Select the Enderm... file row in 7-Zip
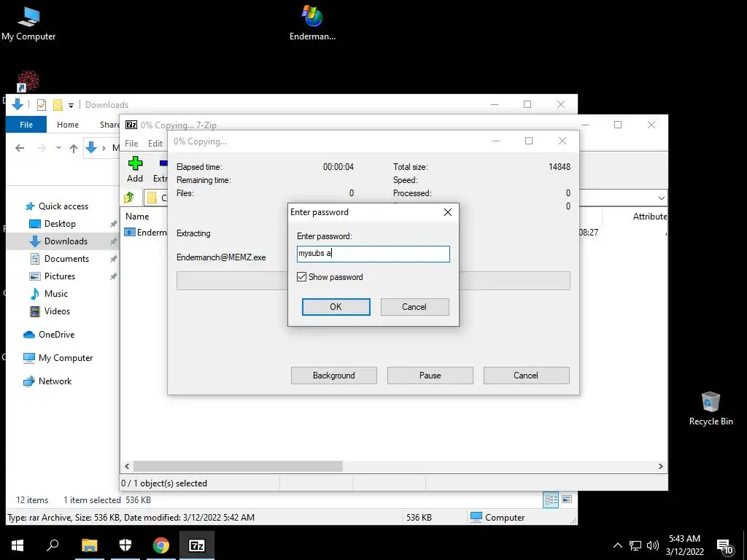The image size is (747, 560). [x=145, y=233]
